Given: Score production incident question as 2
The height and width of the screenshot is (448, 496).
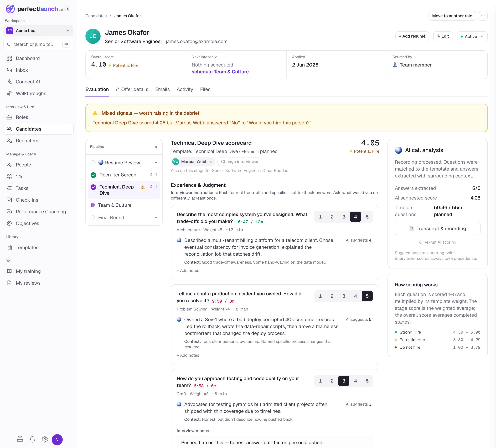Looking at the screenshot, I should tap(332, 296).
